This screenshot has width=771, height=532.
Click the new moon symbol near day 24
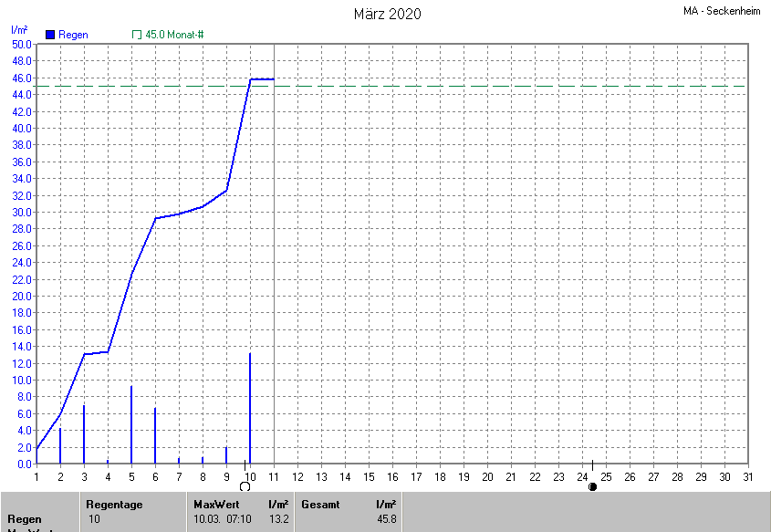tap(592, 486)
